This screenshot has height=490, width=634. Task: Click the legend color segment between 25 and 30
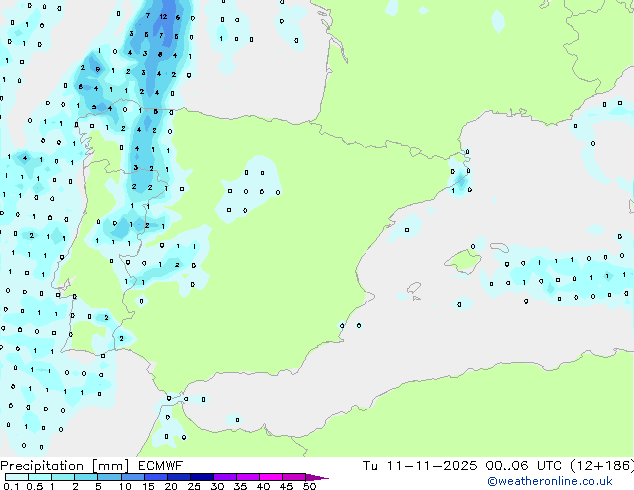tap(202, 477)
